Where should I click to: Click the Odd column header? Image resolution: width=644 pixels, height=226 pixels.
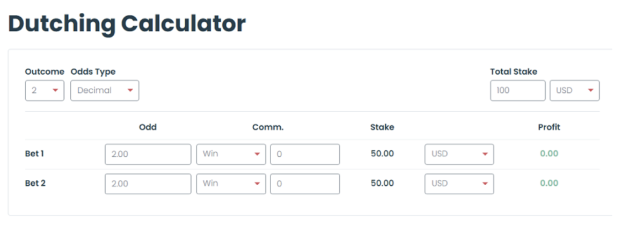point(148,127)
